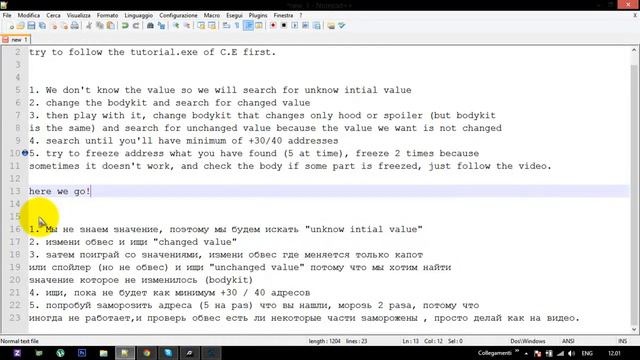The image size is (640, 360).
Task: Save the document with floppy icon
Action: (31, 26)
